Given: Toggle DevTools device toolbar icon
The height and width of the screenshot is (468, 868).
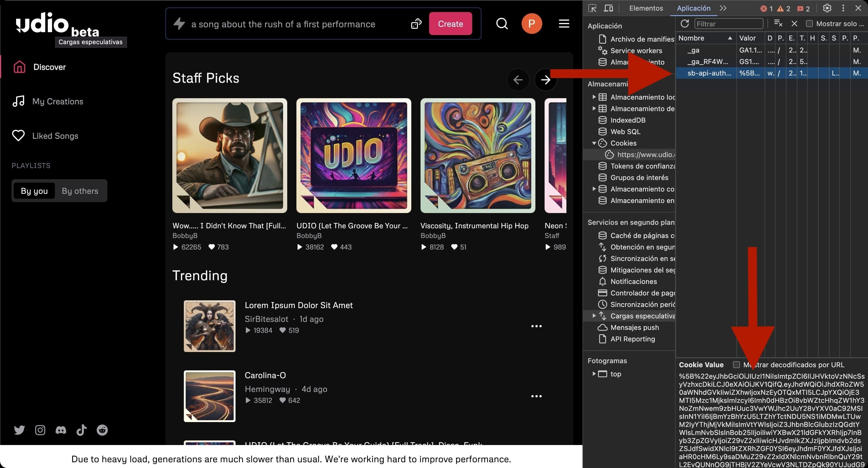Looking at the screenshot, I should pyautogui.click(x=608, y=8).
